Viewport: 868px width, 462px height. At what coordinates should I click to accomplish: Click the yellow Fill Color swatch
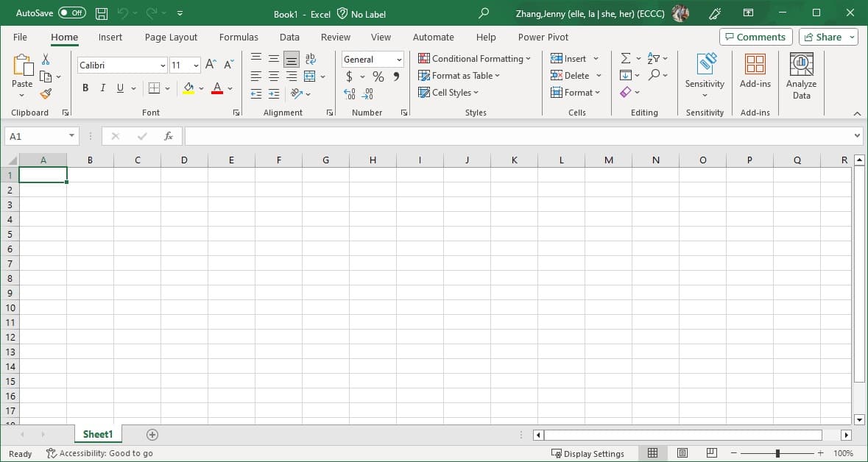pos(188,89)
